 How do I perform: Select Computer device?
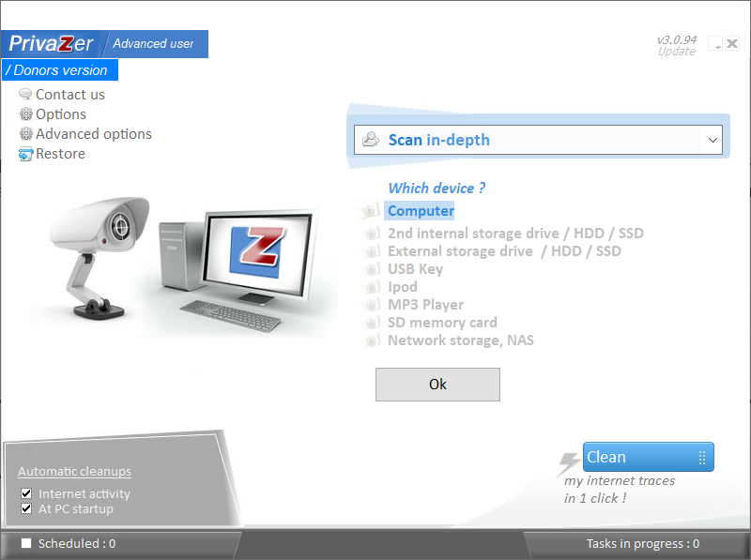(x=421, y=211)
